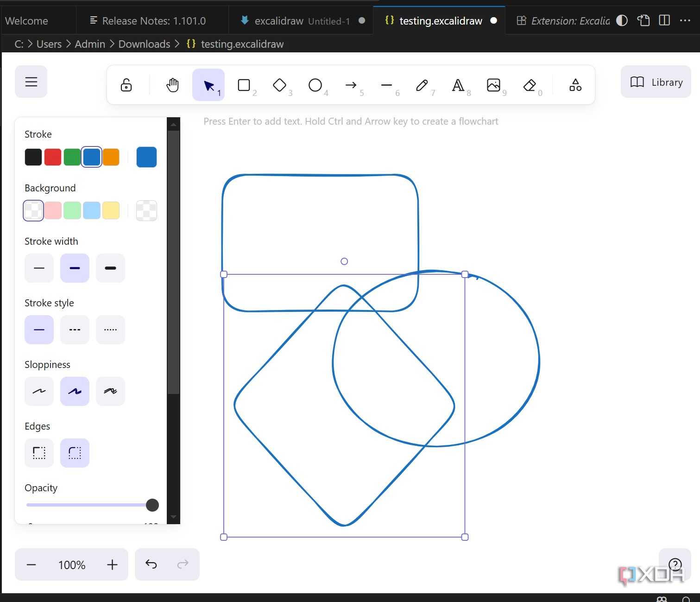The height and width of the screenshot is (602, 700).
Task: Set sloppiness to cartoonist
Action: 110,391
